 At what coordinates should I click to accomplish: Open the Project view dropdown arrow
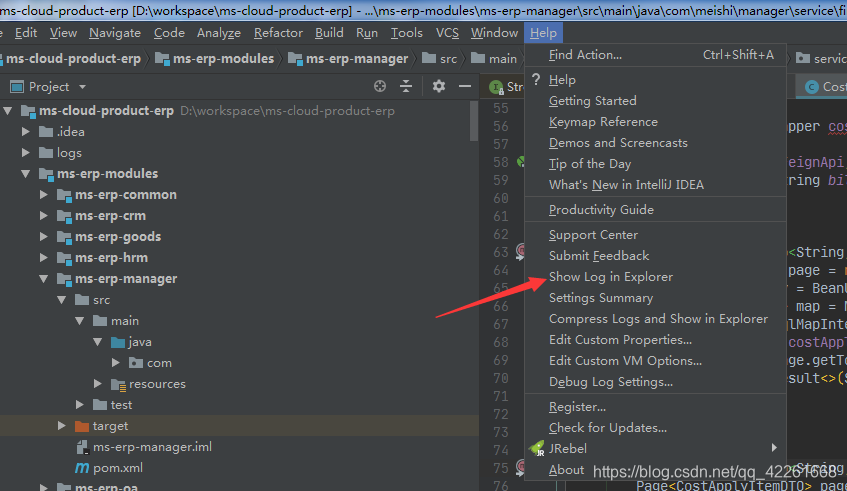[82, 86]
